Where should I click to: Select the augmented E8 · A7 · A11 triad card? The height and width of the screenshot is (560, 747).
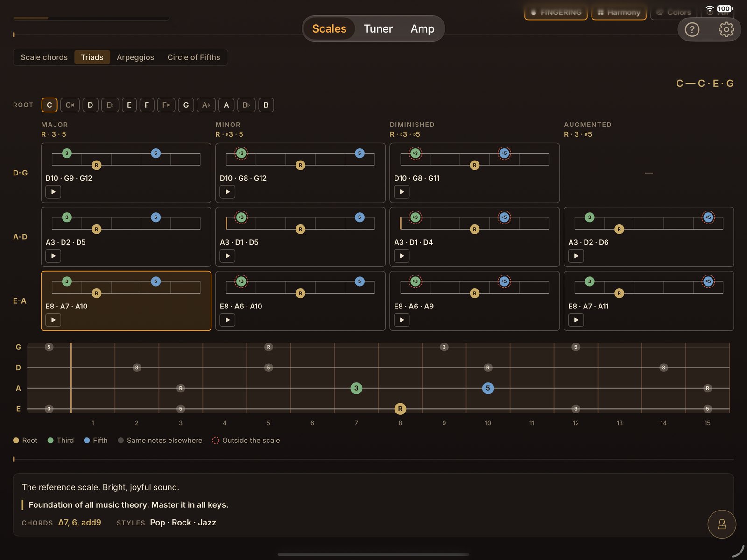tap(649, 301)
